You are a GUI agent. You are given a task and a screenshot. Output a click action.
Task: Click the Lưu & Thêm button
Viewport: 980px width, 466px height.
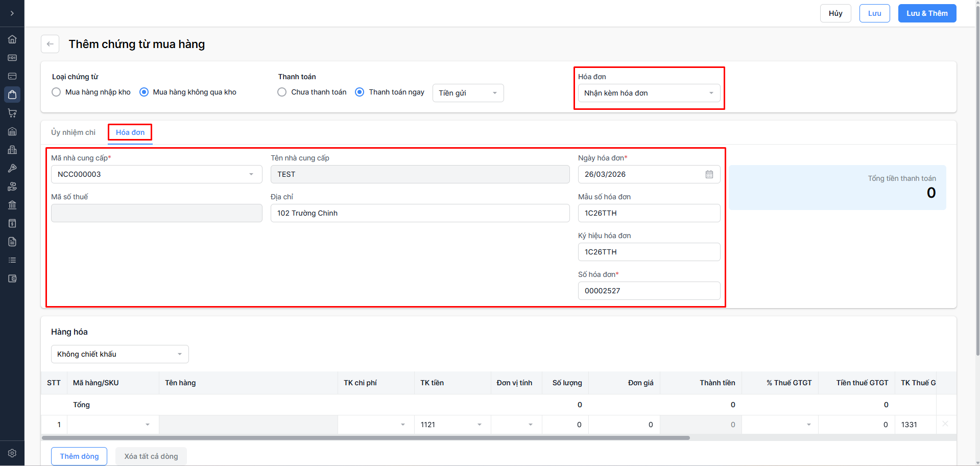(x=927, y=13)
